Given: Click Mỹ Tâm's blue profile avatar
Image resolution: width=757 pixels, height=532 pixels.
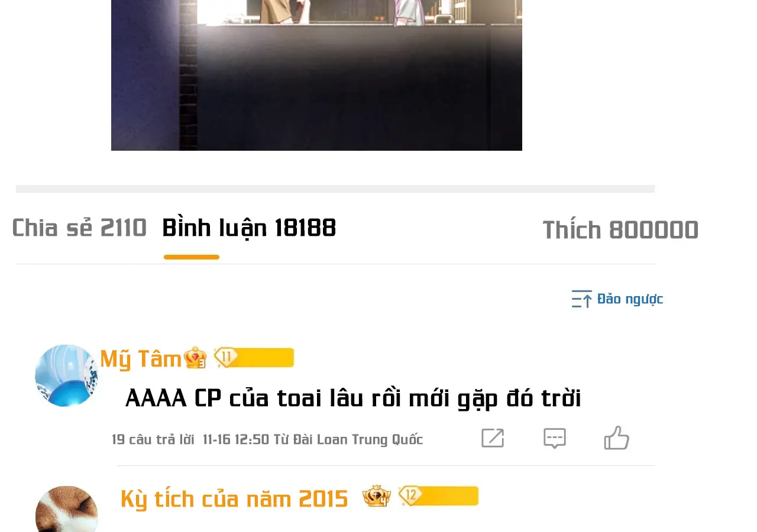Looking at the screenshot, I should [66, 375].
